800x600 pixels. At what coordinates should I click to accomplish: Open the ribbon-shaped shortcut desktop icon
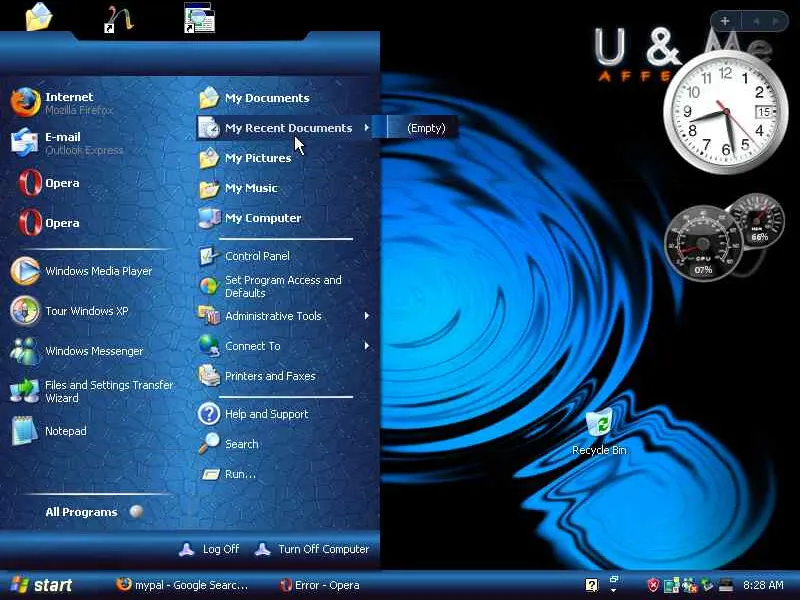118,19
